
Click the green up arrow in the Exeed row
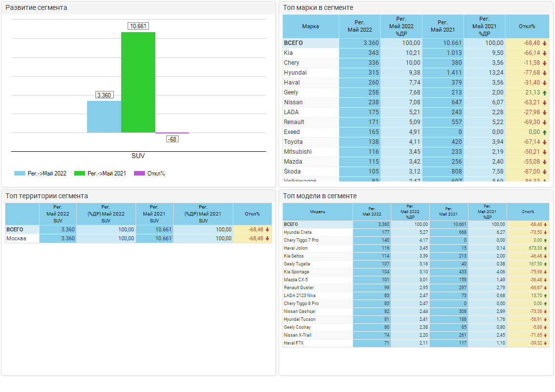click(x=545, y=132)
